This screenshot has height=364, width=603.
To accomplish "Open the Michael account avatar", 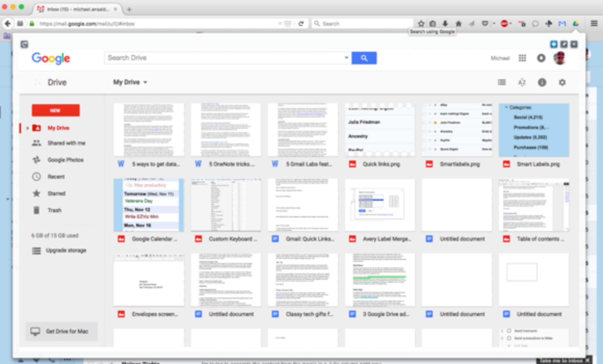I will click(x=559, y=58).
